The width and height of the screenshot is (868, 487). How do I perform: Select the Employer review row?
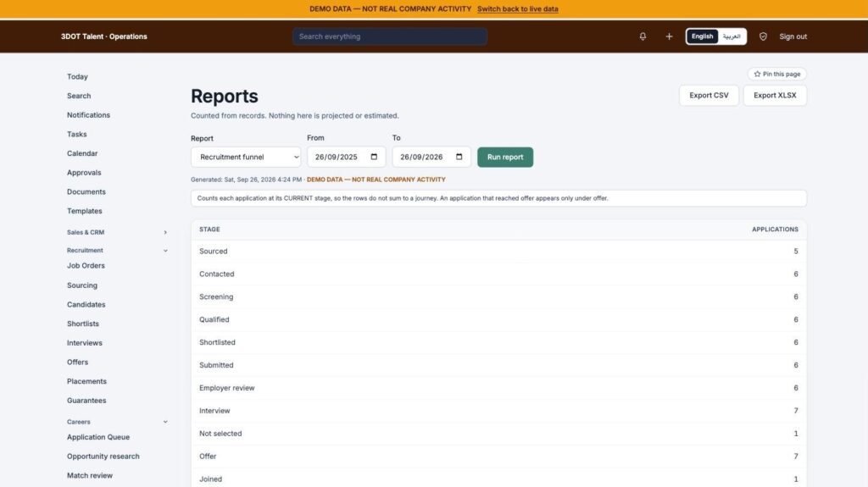(498, 388)
